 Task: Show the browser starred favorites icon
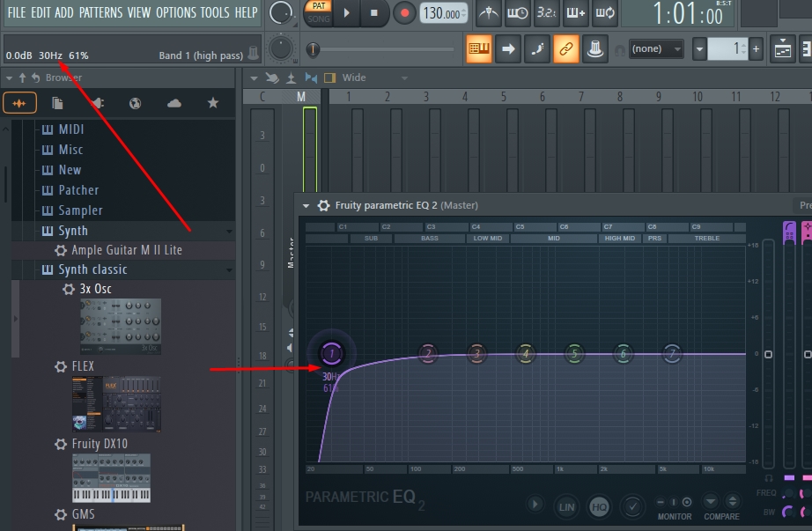tap(213, 103)
